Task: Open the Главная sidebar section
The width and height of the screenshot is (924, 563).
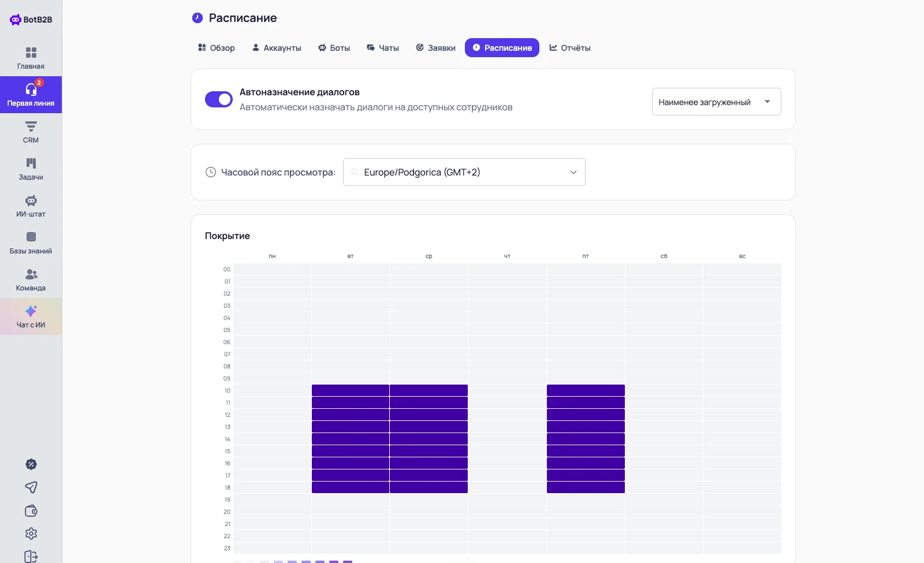Action: click(31, 58)
